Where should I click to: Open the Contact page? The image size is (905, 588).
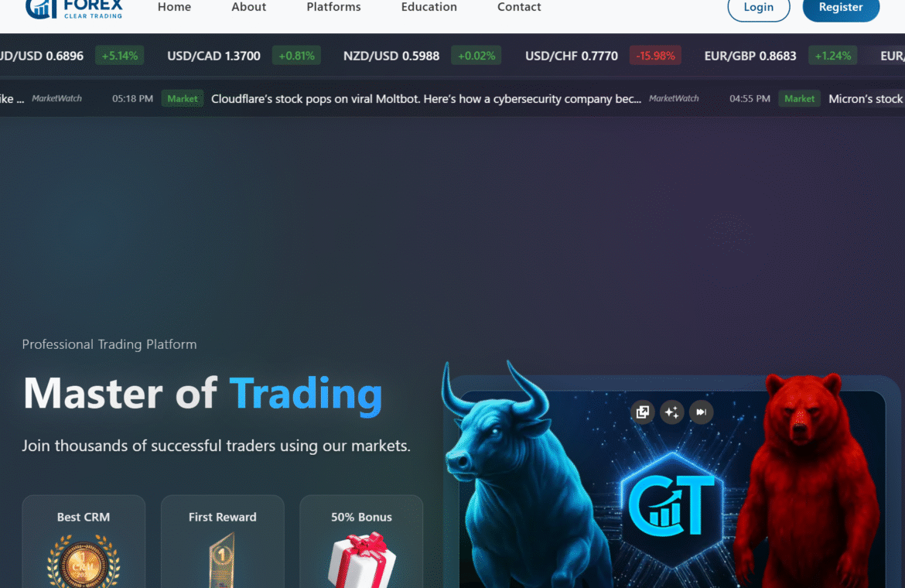point(519,7)
